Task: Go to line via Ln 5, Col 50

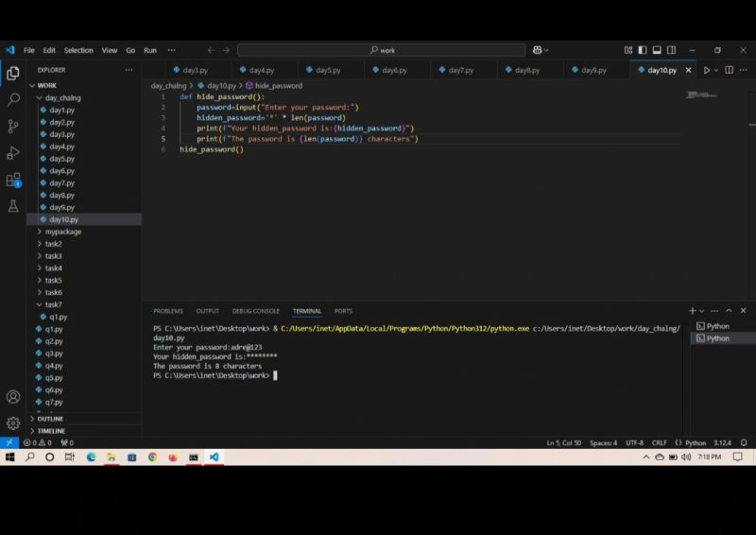Action: (x=563, y=442)
